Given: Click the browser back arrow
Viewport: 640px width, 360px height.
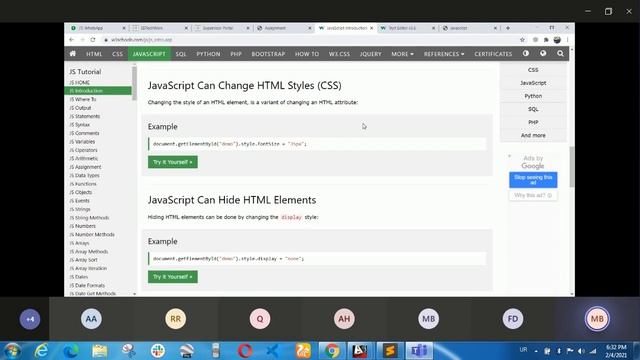Looking at the screenshot, I should 72,40.
